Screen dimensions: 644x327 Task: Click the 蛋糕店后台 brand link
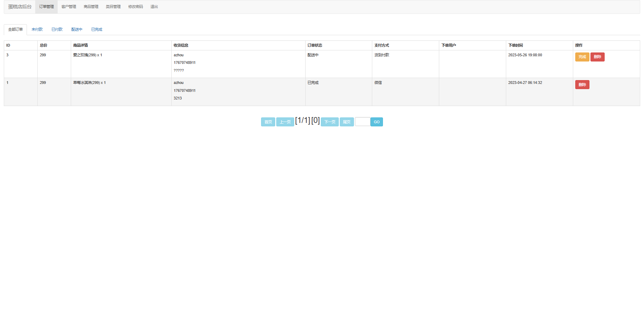(20, 7)
